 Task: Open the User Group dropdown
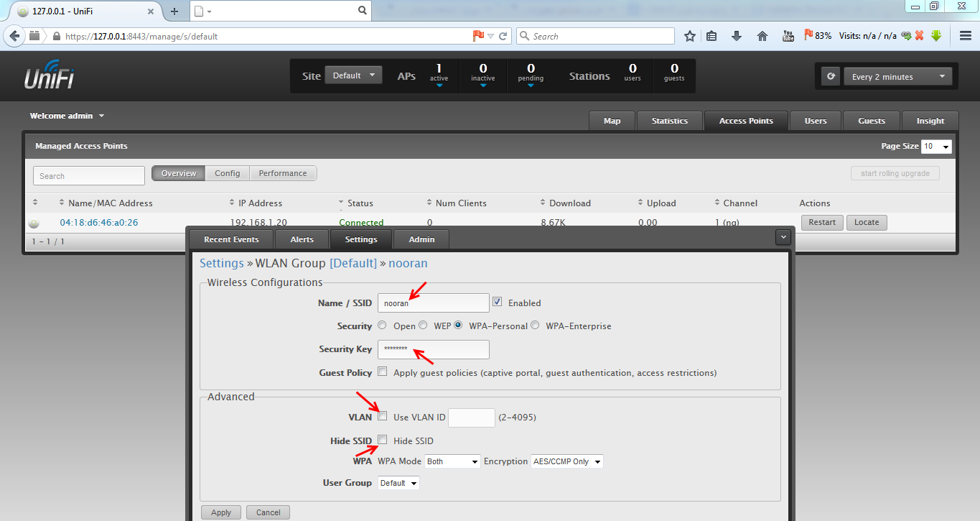click(x=398, y=483)
